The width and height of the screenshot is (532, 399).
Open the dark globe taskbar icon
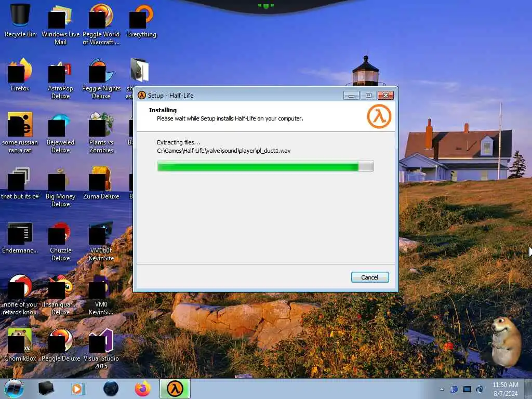tap(111, 389)
